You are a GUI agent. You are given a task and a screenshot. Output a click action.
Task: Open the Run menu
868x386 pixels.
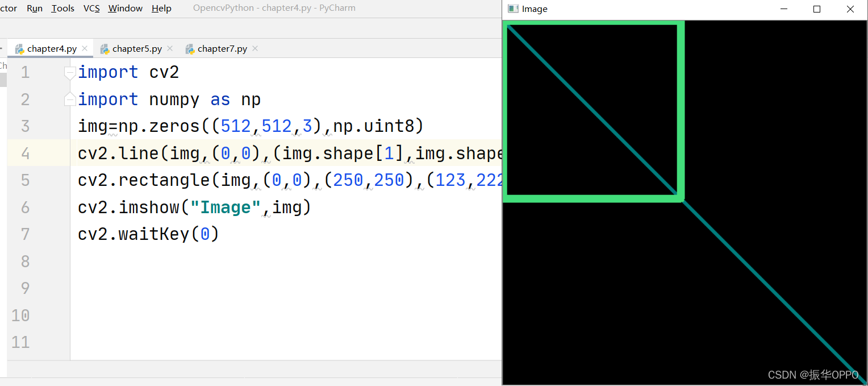[35, 9]
